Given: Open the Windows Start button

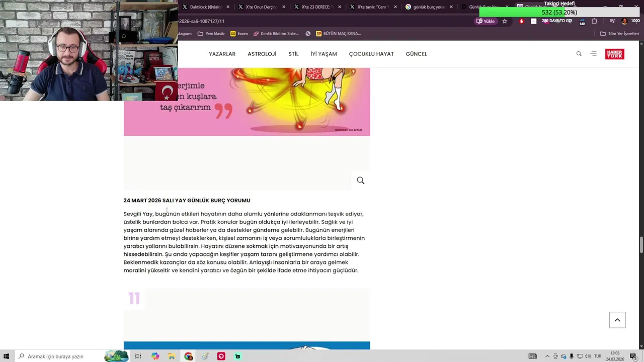Looking at the screenshot, I should click(x=7, y=356).
